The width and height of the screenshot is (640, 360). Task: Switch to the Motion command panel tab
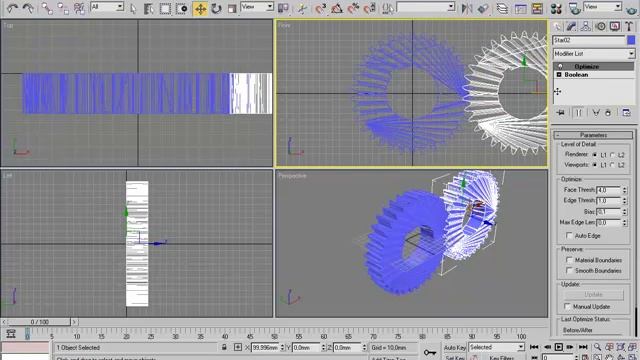(600, 27)
